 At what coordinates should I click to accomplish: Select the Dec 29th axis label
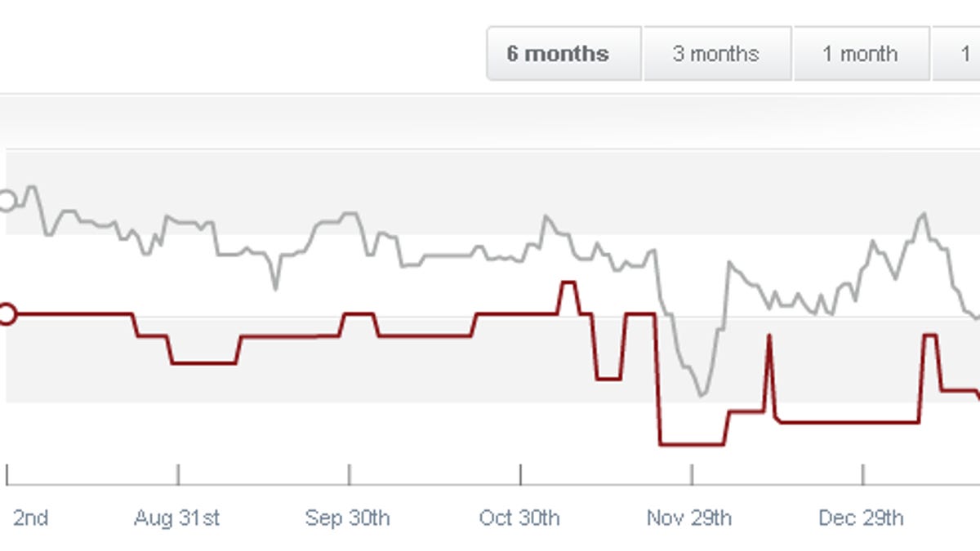point(862,518)
